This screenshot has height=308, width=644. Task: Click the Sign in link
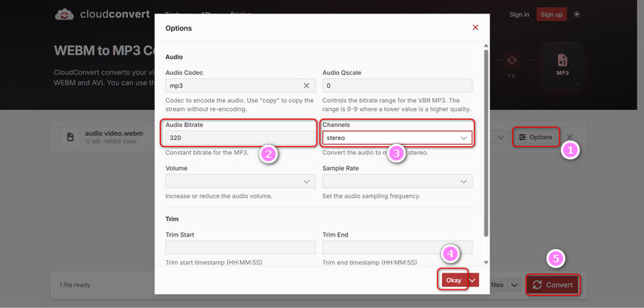[519, 14]
